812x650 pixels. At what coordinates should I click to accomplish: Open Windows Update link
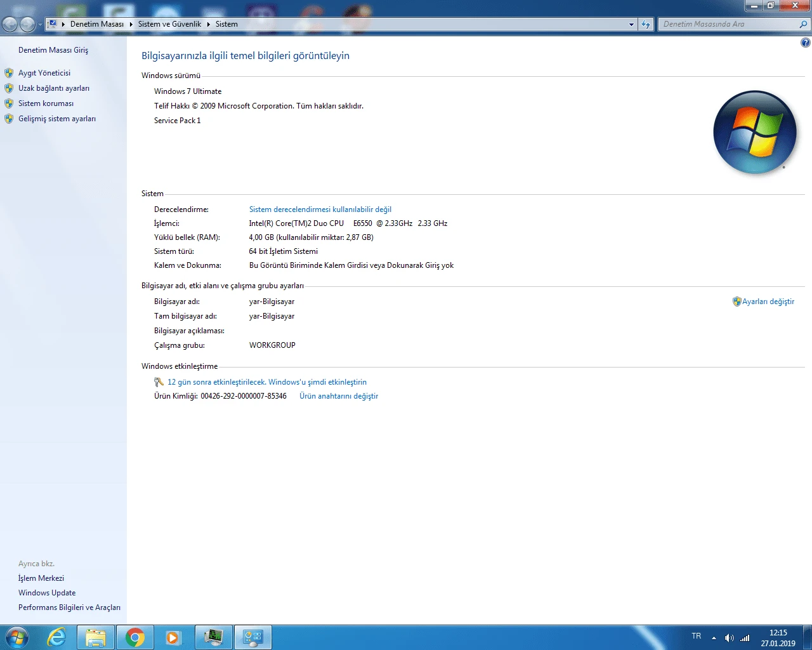point(47,593)
